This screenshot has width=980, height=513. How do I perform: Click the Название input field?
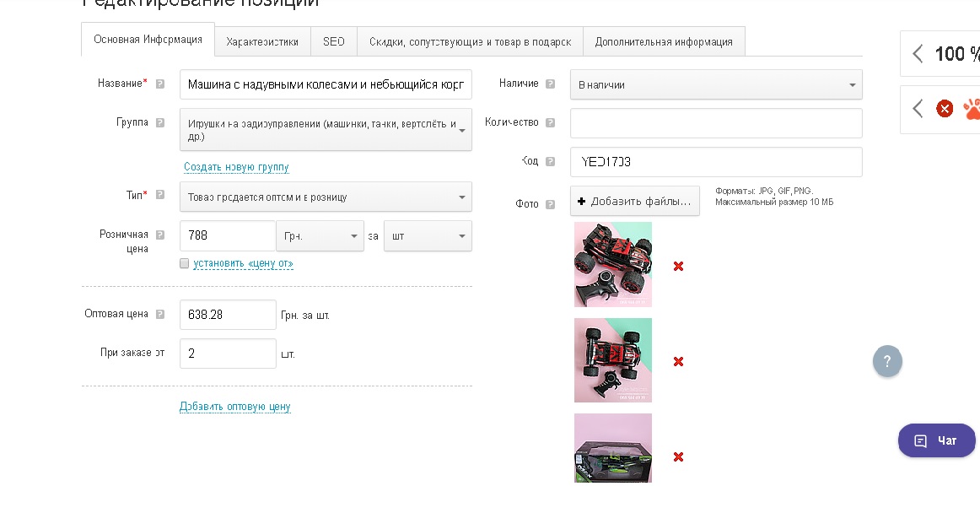[326, 84]
